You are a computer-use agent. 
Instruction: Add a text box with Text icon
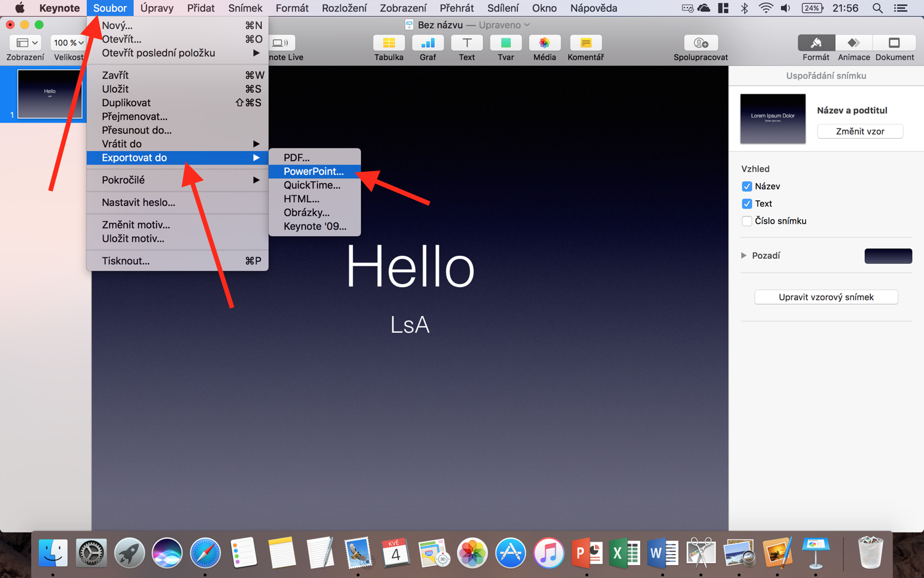click(x=467, y=43)
